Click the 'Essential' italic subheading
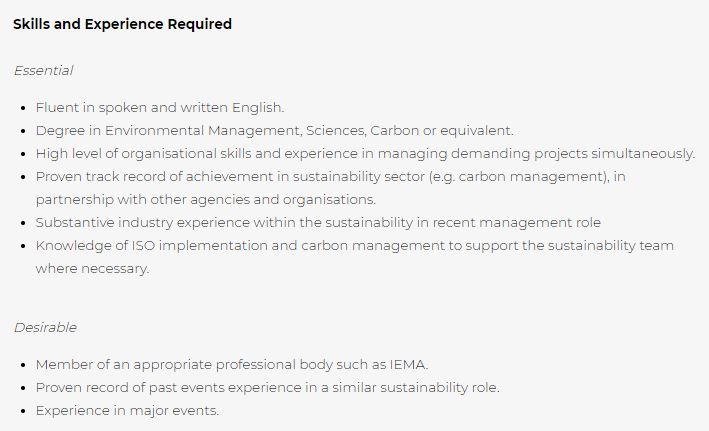709x431 pixels. point(43,71)
